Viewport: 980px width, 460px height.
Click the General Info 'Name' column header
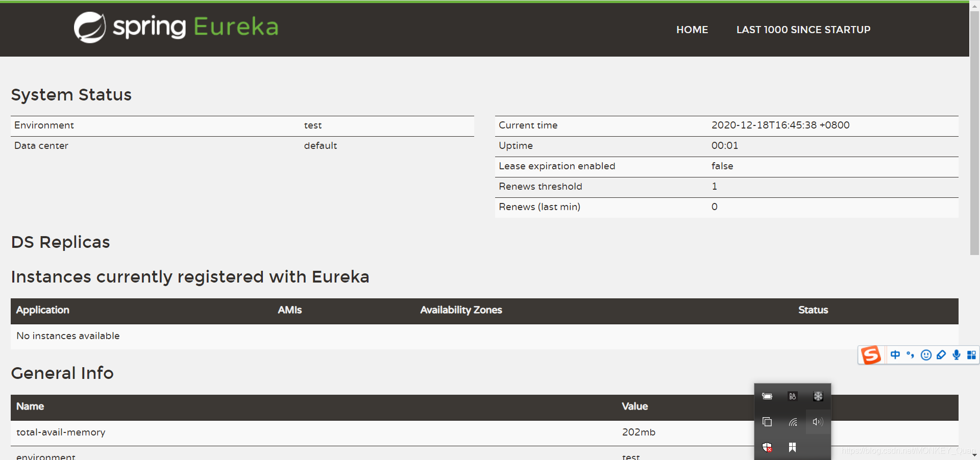[x=30, y=406]
